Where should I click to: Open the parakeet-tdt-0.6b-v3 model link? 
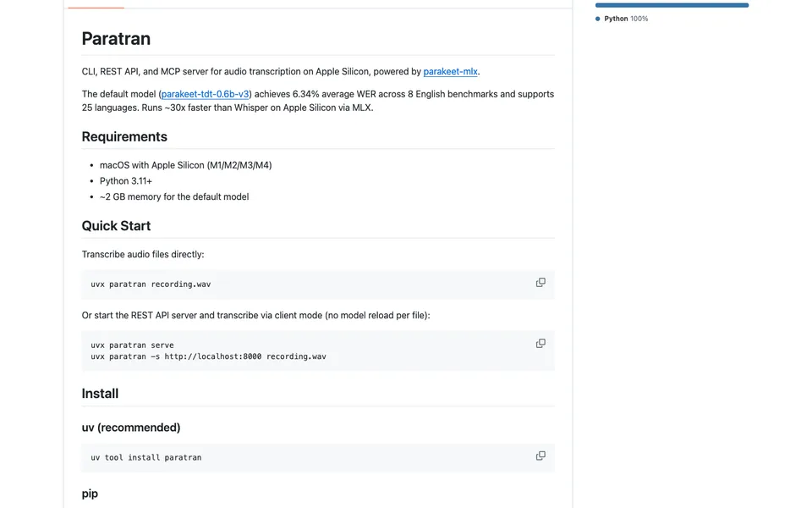point(205,94)
